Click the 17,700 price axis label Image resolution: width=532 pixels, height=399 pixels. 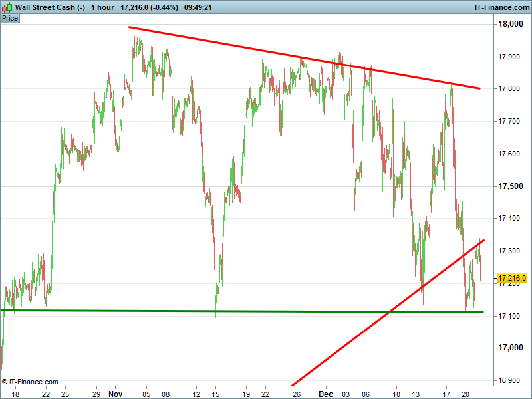click(x=509, y=122)
